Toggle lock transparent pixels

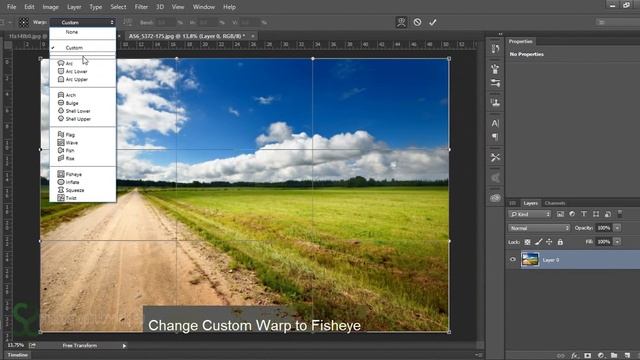527,242
